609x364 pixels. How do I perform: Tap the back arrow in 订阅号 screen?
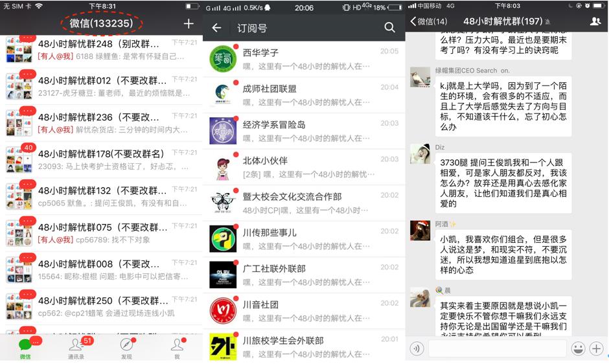(217, 28)
